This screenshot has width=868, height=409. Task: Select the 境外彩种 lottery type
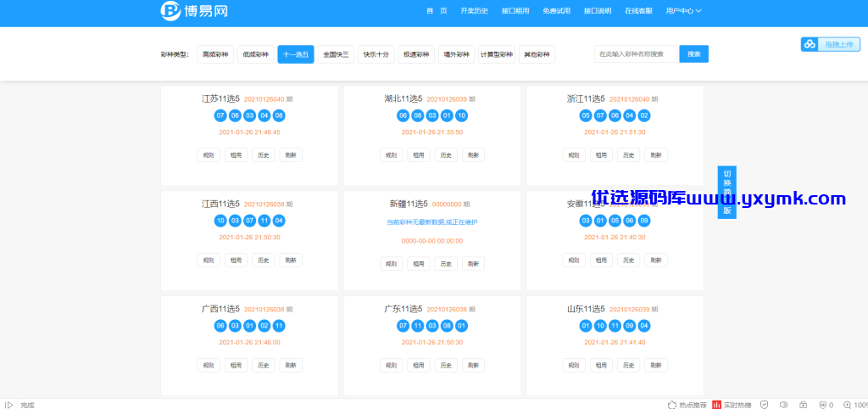pos(456,54)
